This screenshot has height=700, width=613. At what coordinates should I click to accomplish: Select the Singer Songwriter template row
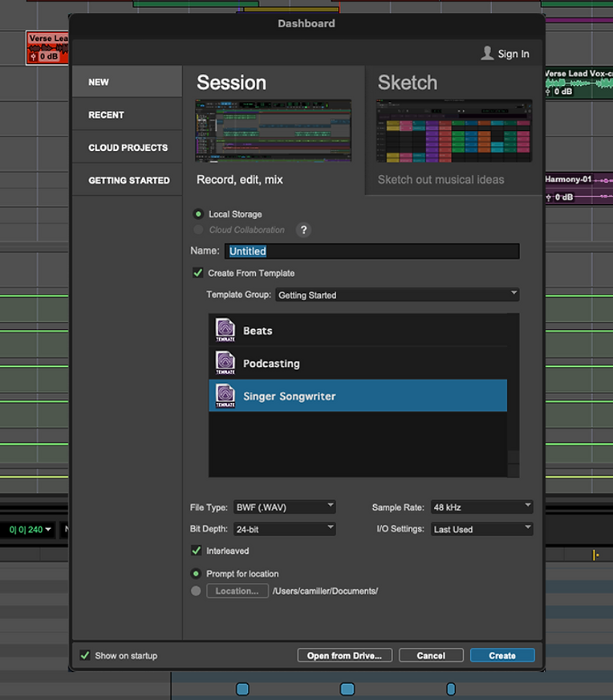coord(358,396)
